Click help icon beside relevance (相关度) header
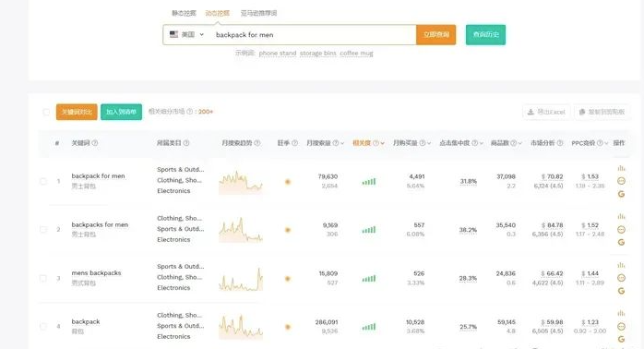The height and width of the screenshot is (349, 644). [x=376, y=143]
